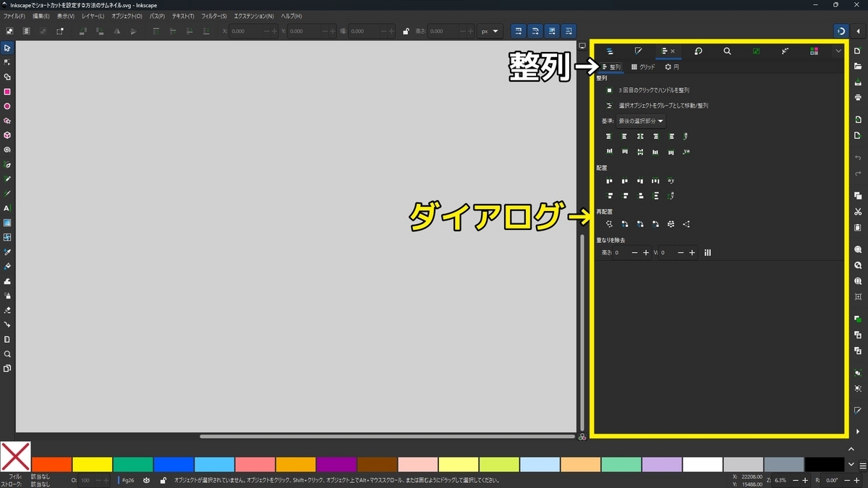
Task: Click Center on vertical axis align icon
Action: coord(640,136)
